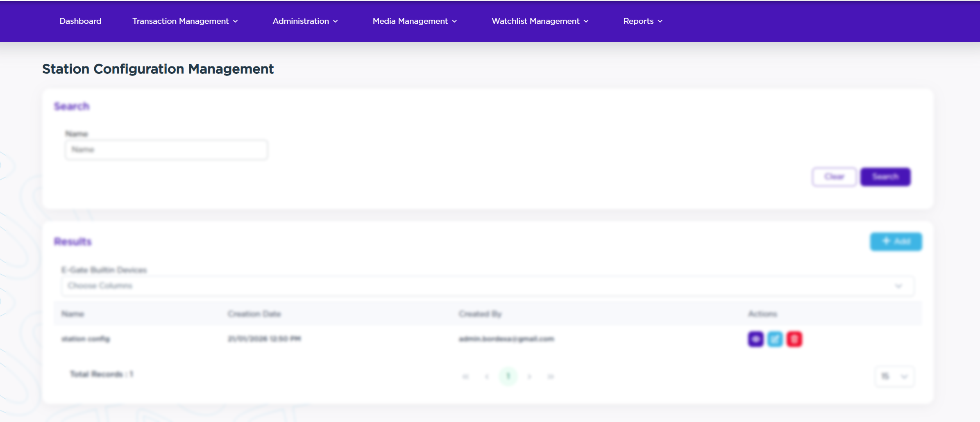This screenshot has height=422, width=980.
Task: Select page 1 in pagination
Action: click(508, 376)
